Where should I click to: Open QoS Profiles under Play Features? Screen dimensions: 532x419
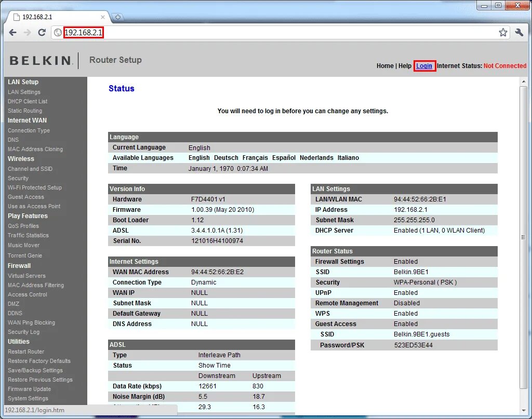(23, 226)
